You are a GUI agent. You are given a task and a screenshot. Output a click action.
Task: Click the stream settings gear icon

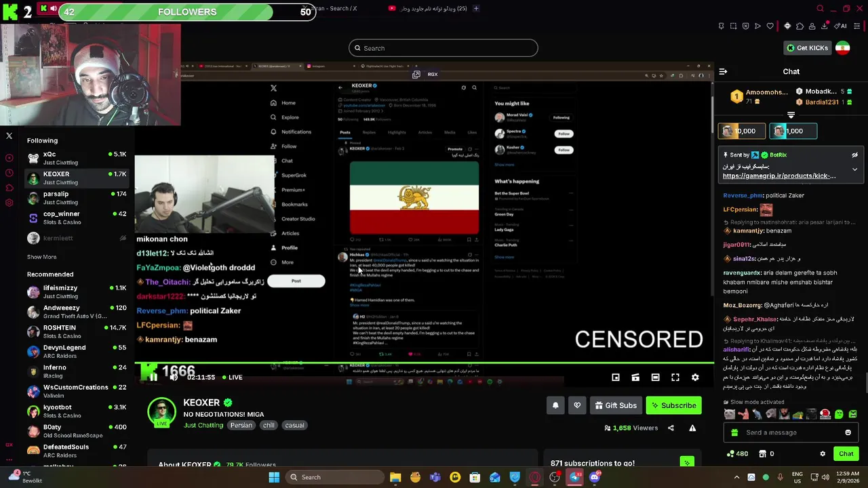[695, 378]
